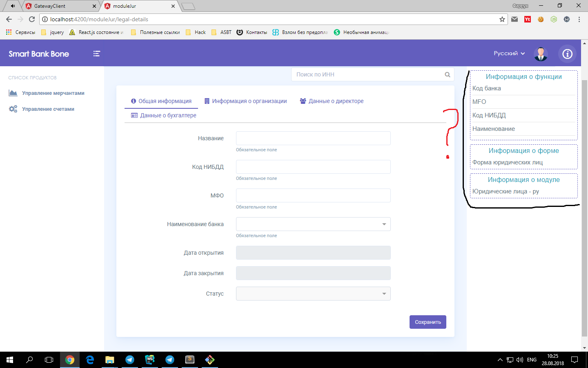Open Task View on the taskbar

point(49,360)
